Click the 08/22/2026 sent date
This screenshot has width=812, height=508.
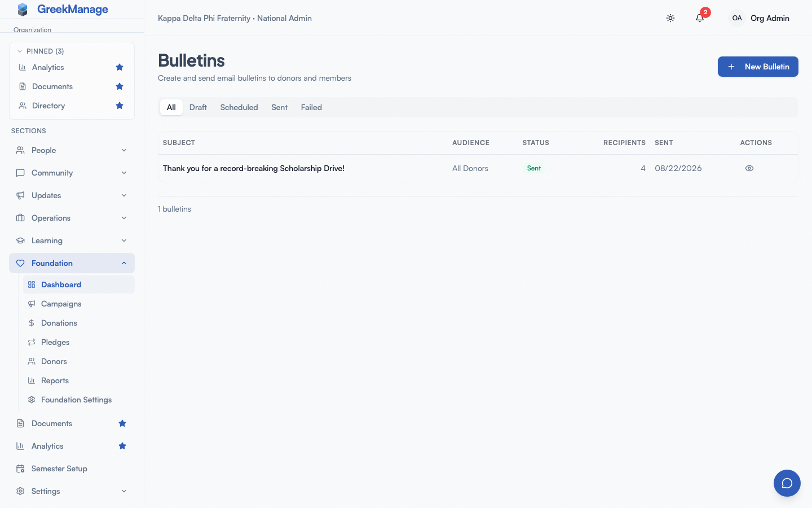[x=678, y=168]
